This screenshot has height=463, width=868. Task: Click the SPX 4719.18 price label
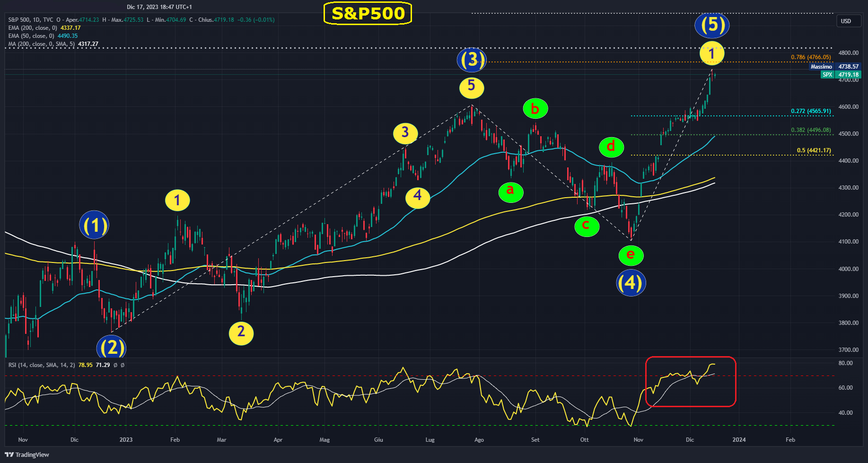pyautogui.click(x=841, y=75)
